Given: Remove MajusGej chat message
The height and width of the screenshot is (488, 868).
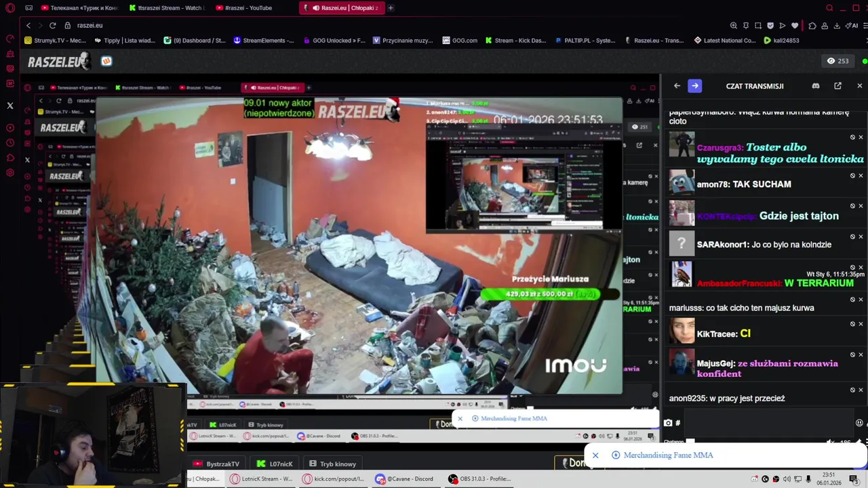Looking at the screenshot, I should coord(861,354).
